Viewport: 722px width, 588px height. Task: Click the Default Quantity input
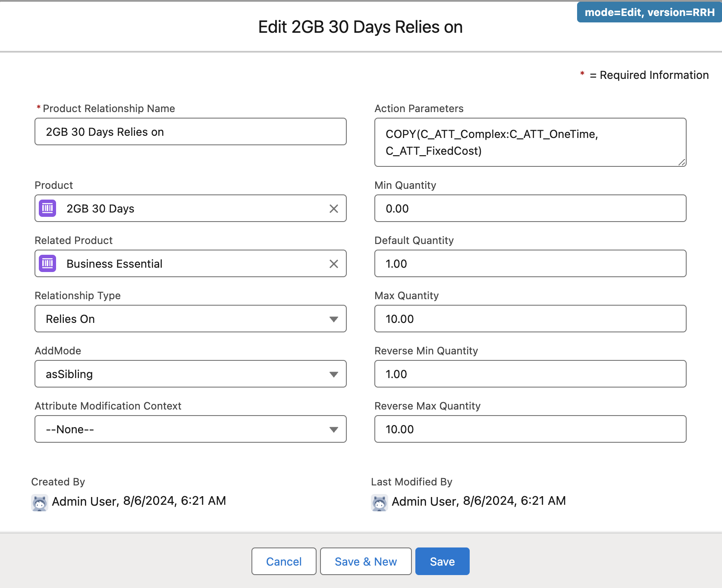[x=531, y=263]
